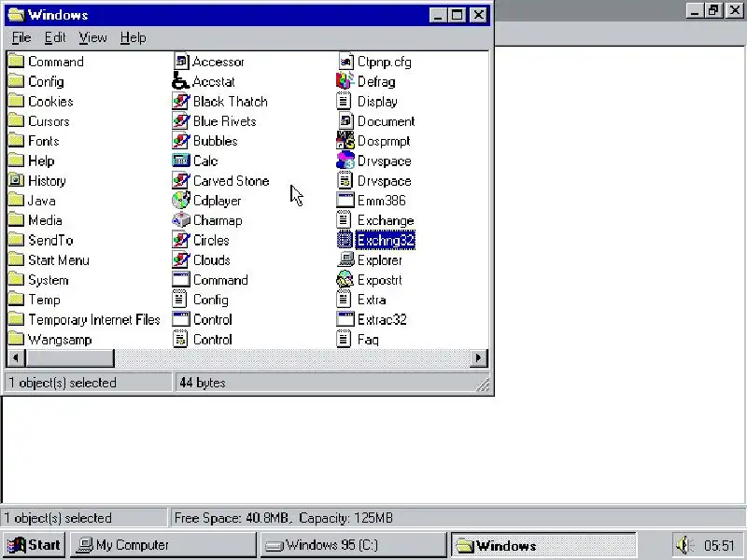Click the Drvspace program icon
Viewport: 747px width, 560px height.
(x=345, y=161)
